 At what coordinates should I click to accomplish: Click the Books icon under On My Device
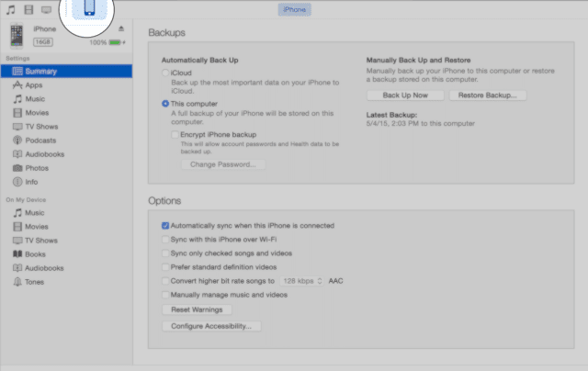(17, 254)
